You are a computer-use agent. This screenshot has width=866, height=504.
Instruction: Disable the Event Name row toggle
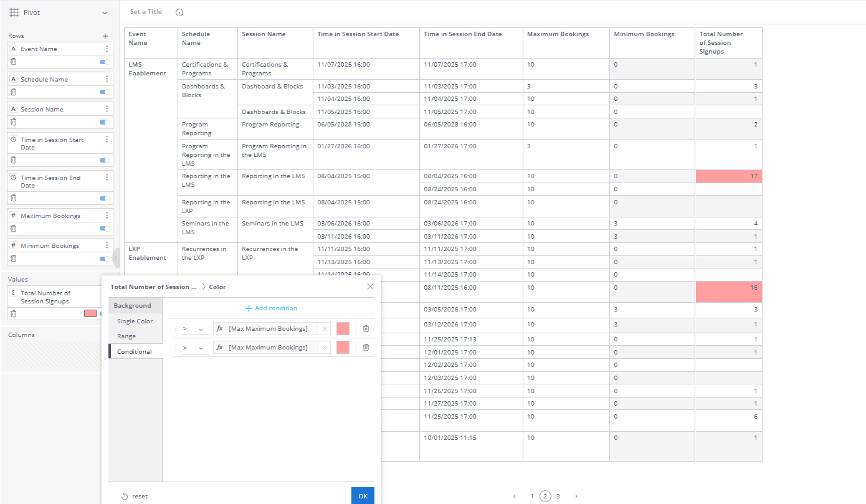pyautogui.click(x=103, y=61)
